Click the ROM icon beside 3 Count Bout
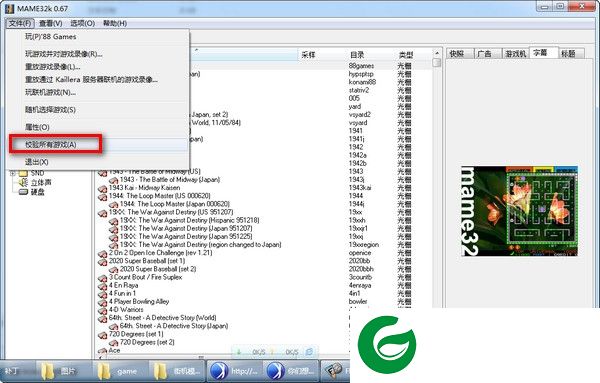This screenshot has height=383, width=600. coord(103,279)
